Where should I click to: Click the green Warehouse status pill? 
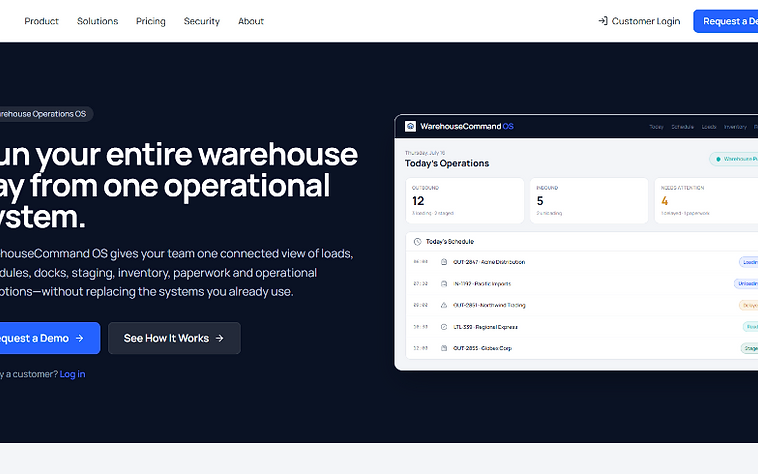[x=734, y=159]
